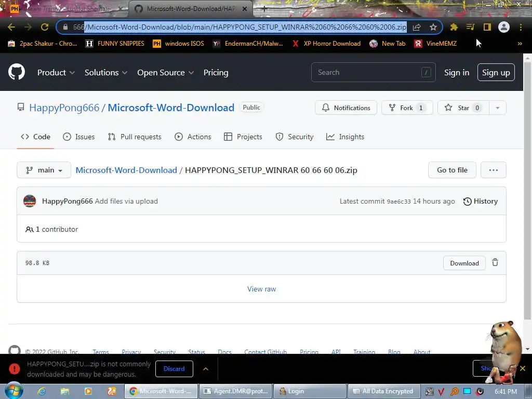Open commit 9ae6c33 link
The height and width of the screenshot is (399, 532).
click(x=398, y=202)
